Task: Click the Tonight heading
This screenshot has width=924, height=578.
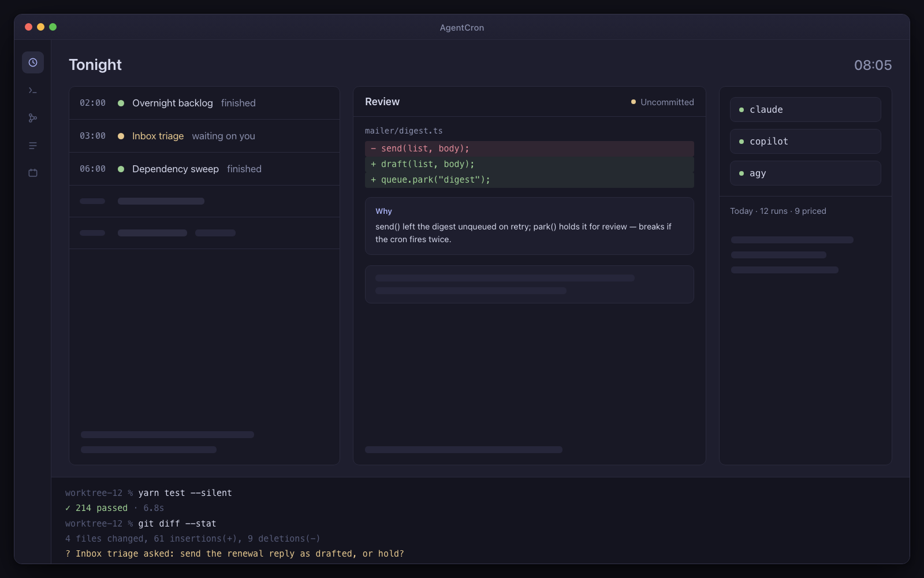Action: coord(95,65)
